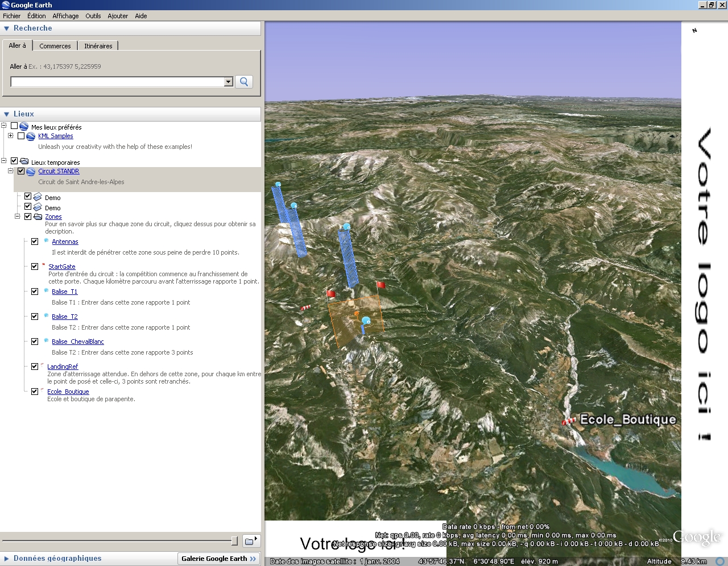
Task: Open the Balise_ChevalBlanc link
Action: (x=78, y=342)
